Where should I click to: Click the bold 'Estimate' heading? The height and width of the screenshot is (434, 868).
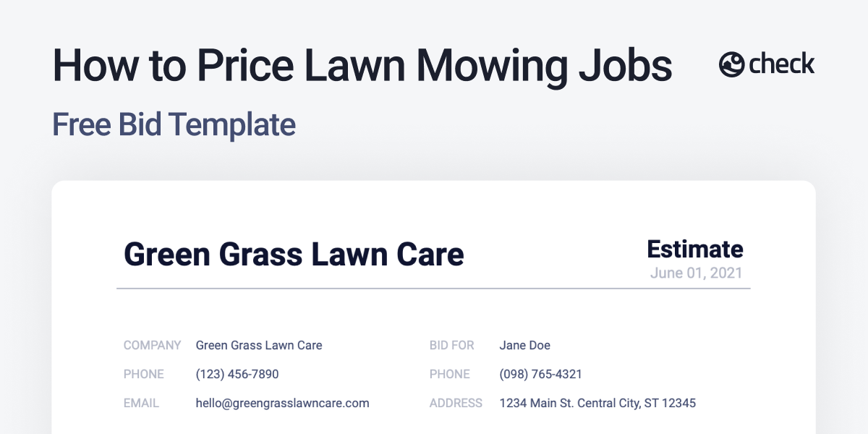[694, 249]
